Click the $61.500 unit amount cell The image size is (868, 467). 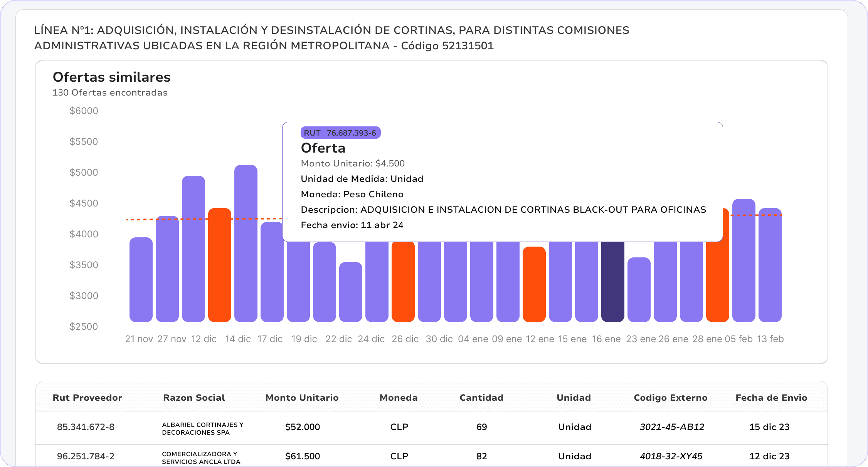pyautogui.click(x=303, y=456)
